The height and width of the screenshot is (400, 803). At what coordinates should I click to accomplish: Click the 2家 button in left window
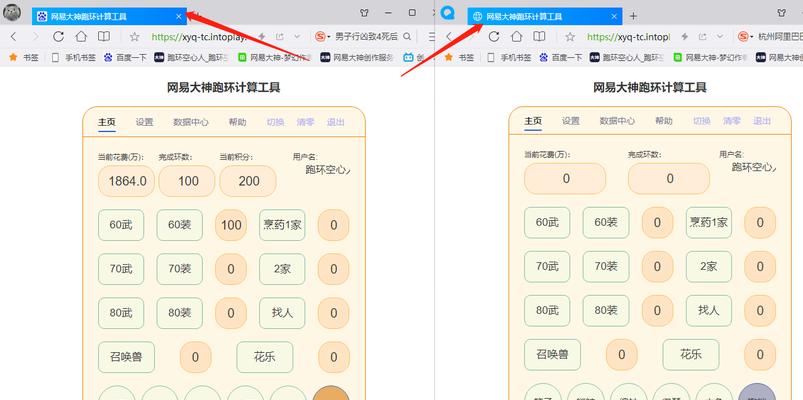[282, 269]
